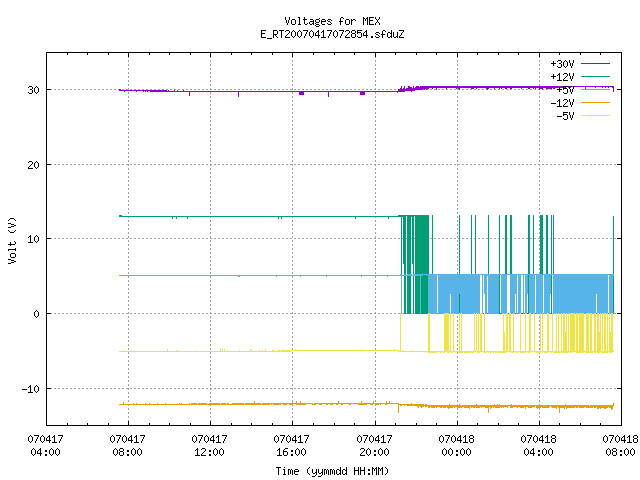Click the y-axis tick label '-10'
The width and height of the screenshot is (640, 480).
pyautogui.click(x=31, y=389)
